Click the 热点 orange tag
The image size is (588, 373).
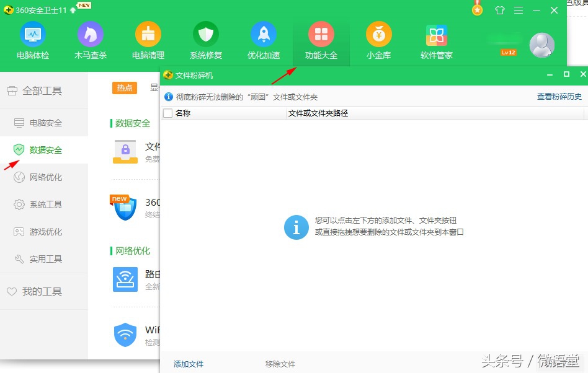pos(125,88)
